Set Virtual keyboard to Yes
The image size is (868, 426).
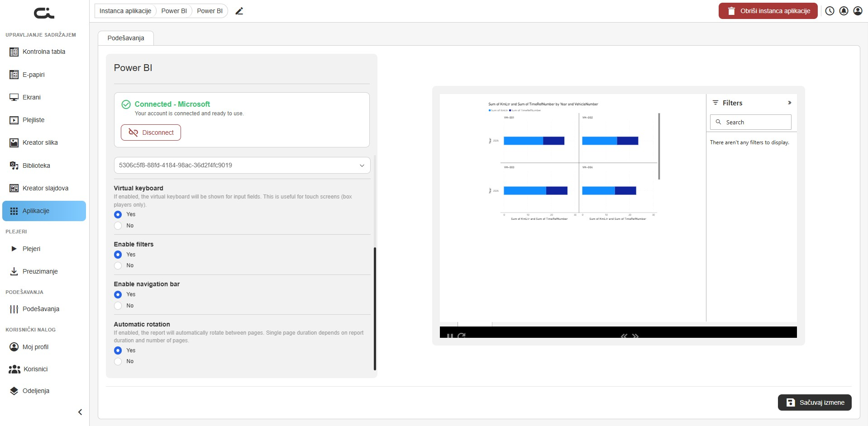[x=118, y=214]
